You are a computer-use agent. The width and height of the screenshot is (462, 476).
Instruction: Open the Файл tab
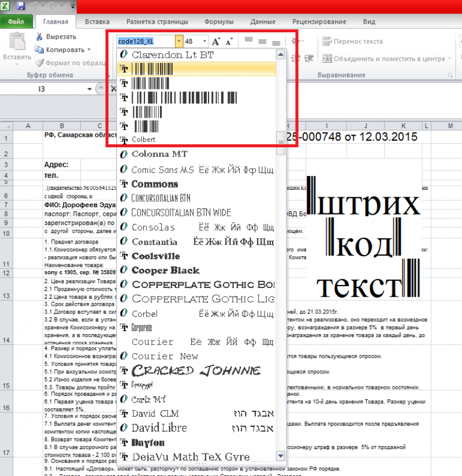16,21
